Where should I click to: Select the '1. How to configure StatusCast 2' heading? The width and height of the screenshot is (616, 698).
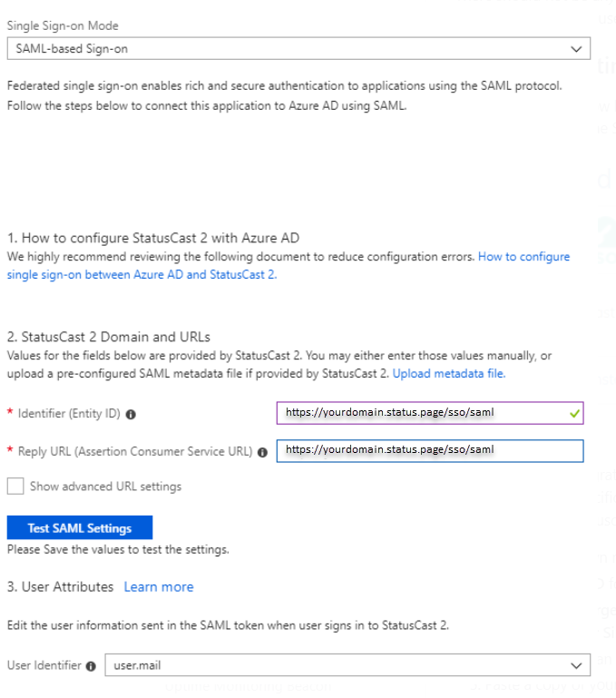click(153, 238)
